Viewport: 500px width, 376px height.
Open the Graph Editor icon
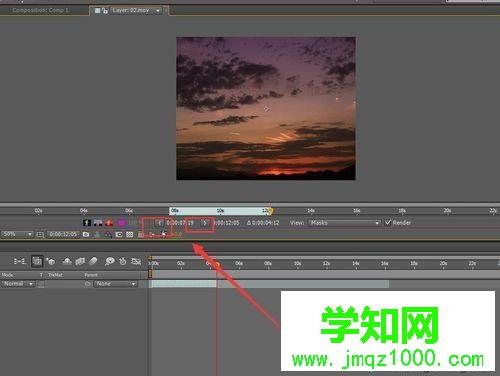pos(136,261)
